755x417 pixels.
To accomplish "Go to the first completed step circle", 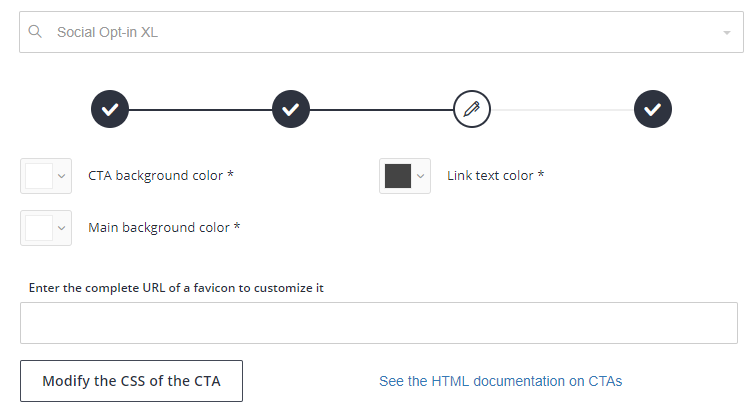I will [x=110, y=109].
